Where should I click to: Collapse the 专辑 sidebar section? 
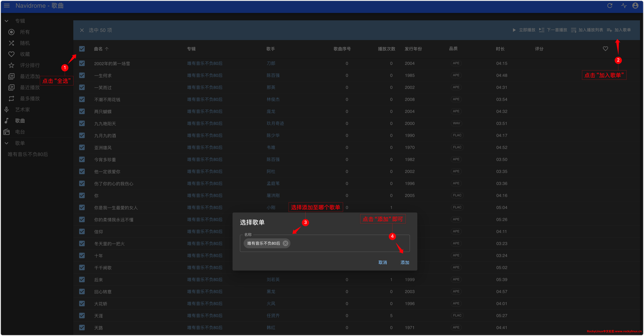7,21
